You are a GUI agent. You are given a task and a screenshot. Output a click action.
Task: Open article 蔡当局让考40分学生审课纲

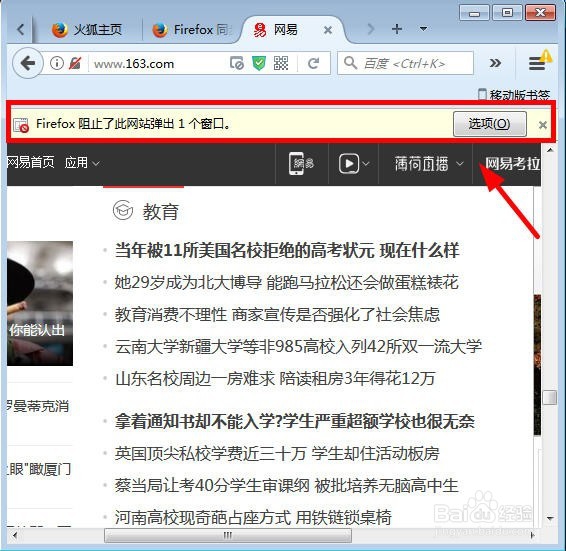pos(287,486)
